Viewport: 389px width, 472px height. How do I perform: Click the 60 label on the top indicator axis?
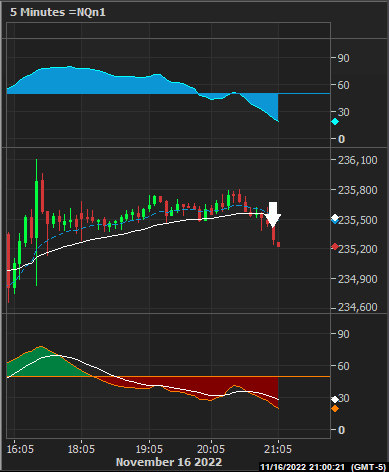click(x=344, y=85)
